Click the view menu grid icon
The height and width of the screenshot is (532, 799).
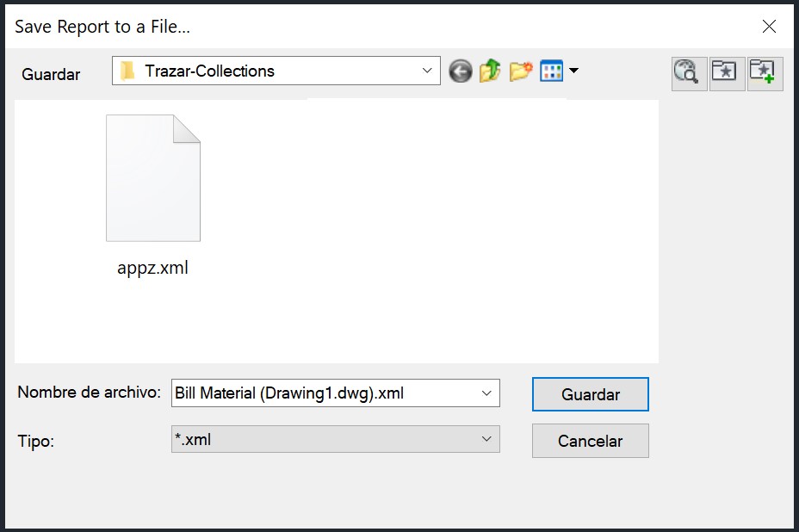pos(550,71)
